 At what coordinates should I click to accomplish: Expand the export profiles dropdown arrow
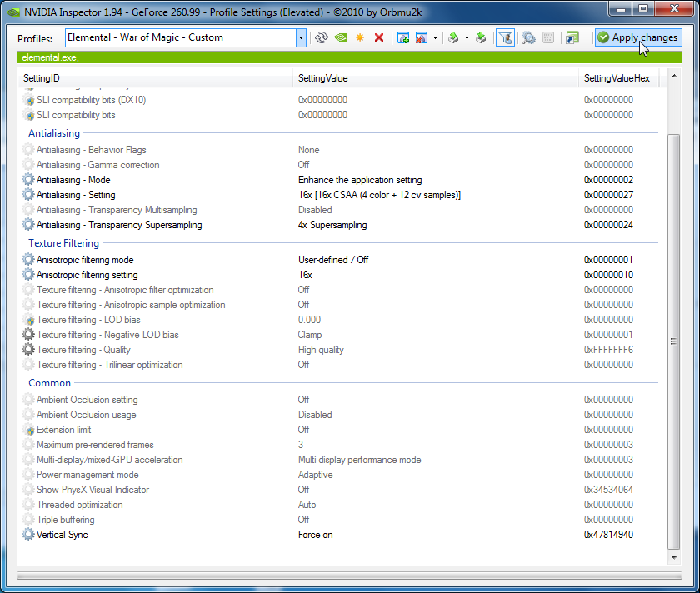tap(467, 38)
